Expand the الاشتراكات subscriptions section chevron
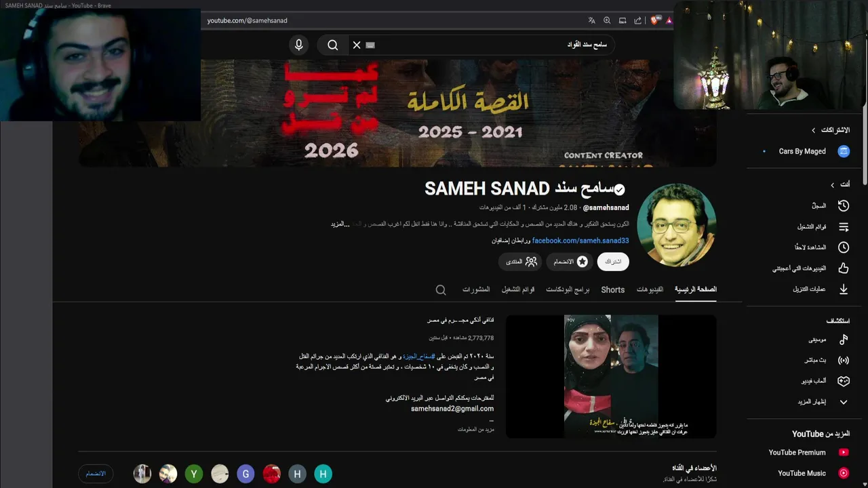The height and width of the screenshot is (488, 868). coord(813,130)
